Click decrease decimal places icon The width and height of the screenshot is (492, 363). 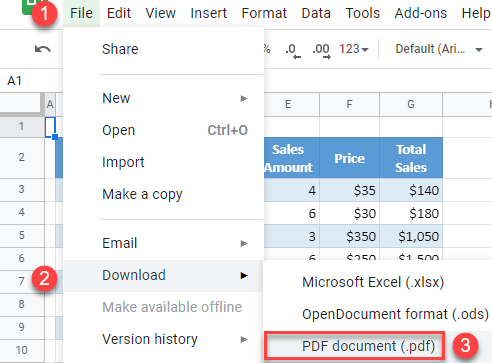click(x=293, y=51)
